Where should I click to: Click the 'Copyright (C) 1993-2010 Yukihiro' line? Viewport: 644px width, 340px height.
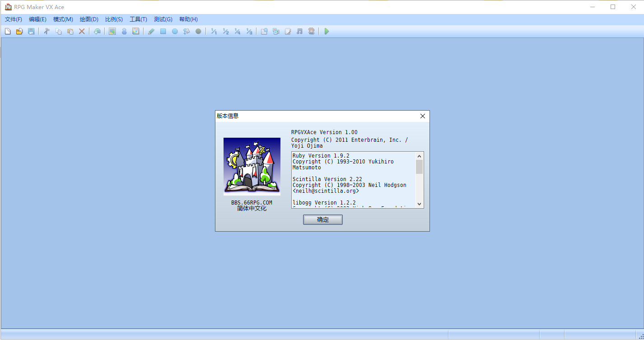[x=343, y=162]
